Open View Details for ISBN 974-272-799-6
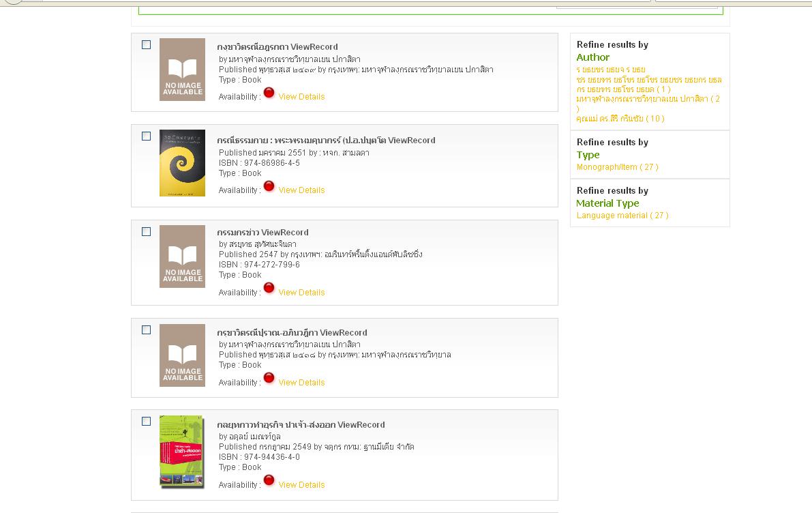Screen dimensions: 812x513 (x=301, y=293)
